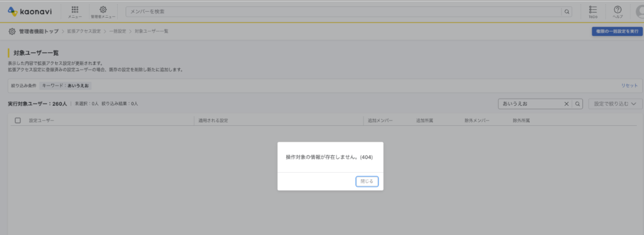Open the ToDo list icon
Viewport: 644px width, 235px height.
(x=593, y=11)
